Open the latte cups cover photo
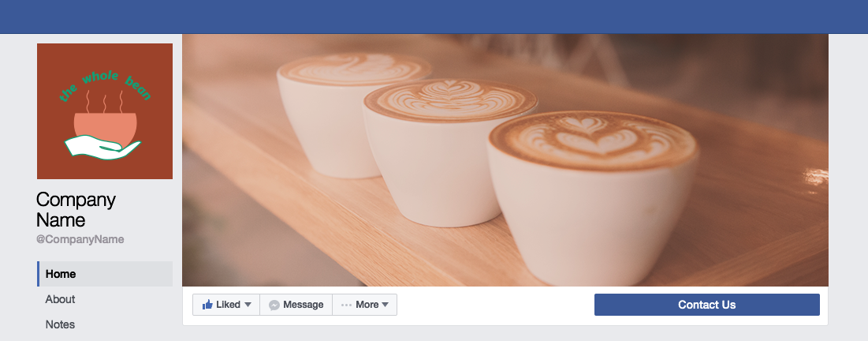Image resolution: width=868 pixels, height=341 pixels. tap(505, 160)
